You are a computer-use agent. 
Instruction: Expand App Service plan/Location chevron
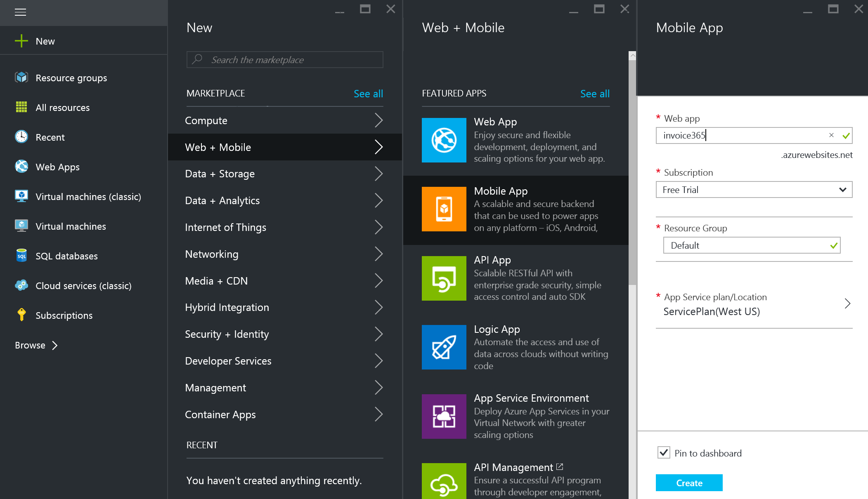847,304
